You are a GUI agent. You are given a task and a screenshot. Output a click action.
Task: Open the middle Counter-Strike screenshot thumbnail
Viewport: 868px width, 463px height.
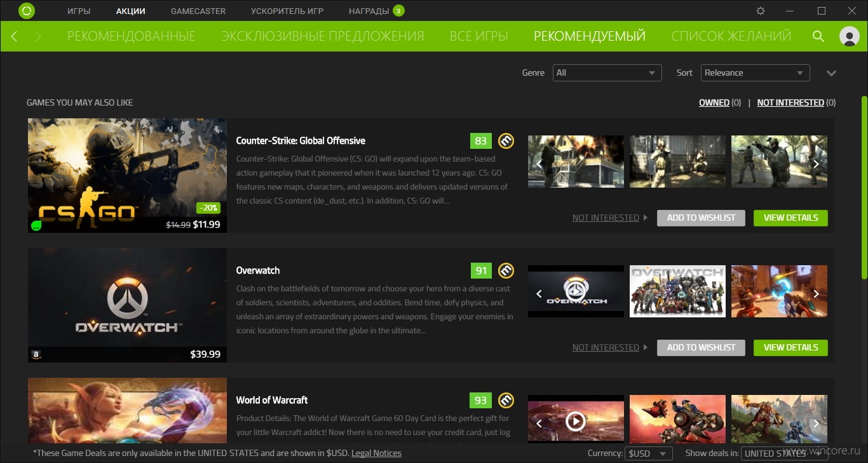click(677, 162)
